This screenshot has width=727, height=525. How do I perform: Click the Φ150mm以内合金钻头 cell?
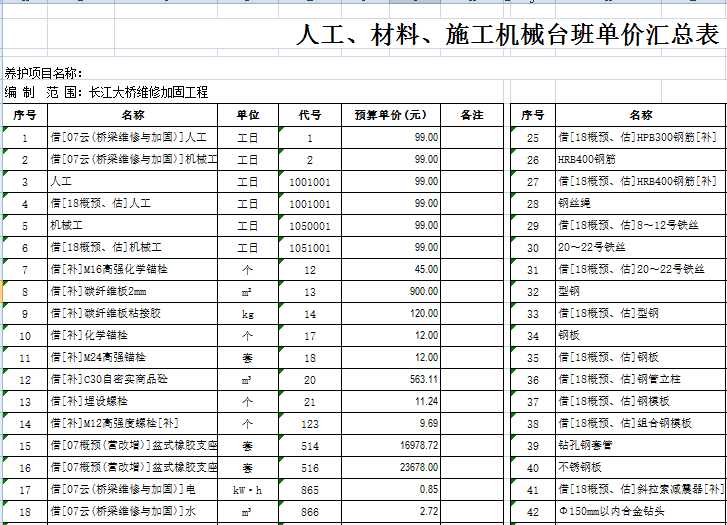pyautogui.click(x=640, y=511)
